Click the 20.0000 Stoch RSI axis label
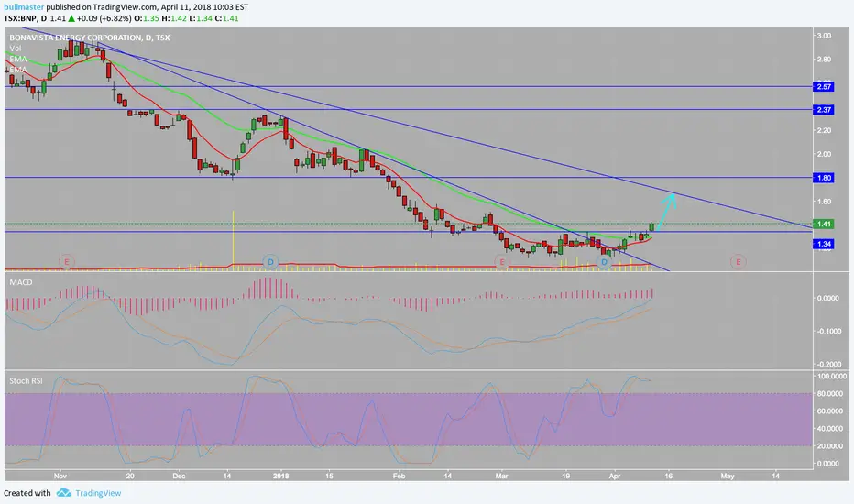The height and width of the screenshot is (504, 854). 828,445
